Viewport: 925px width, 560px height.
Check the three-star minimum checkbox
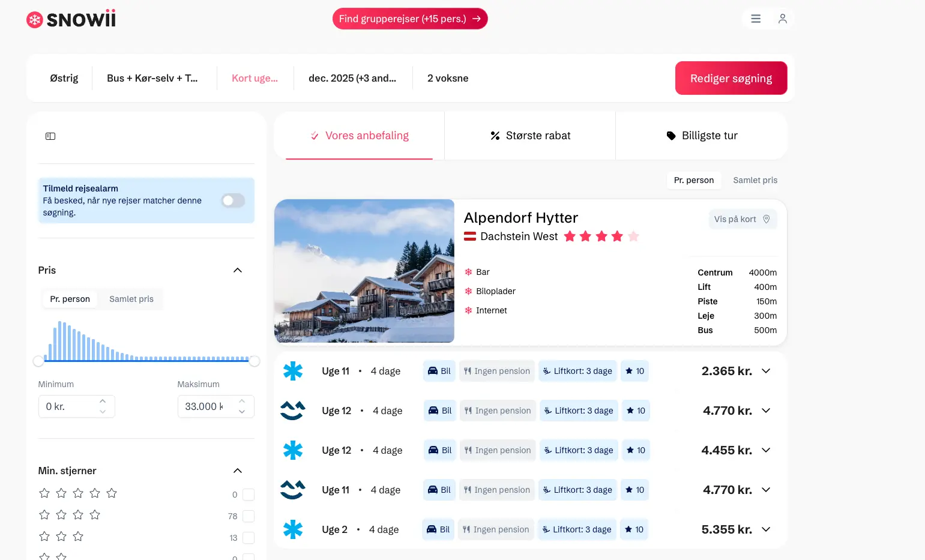[249, 538]
